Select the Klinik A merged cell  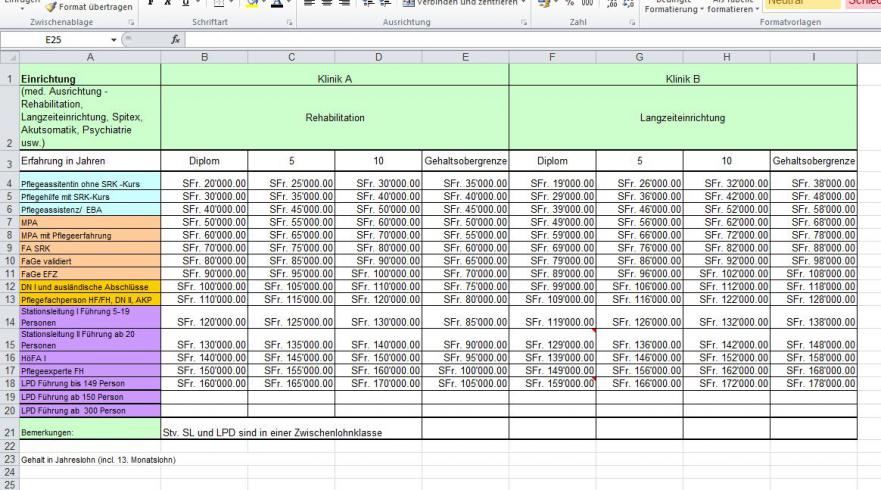point(335,75)
